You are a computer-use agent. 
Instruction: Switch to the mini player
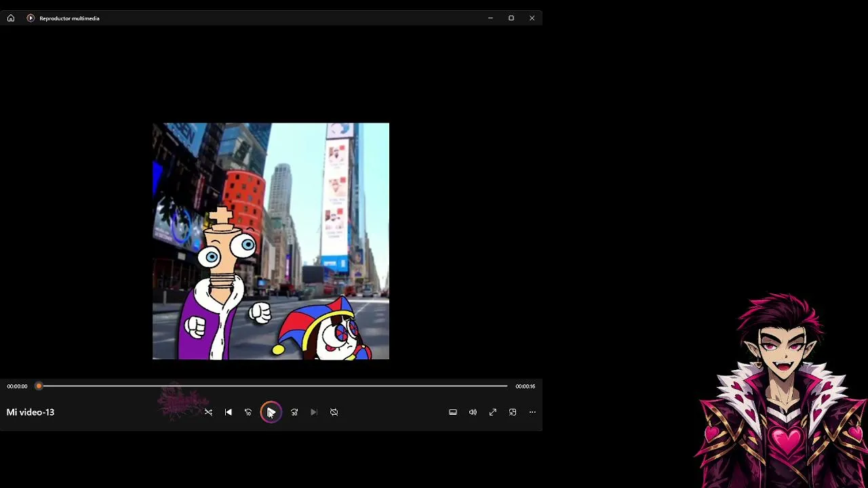tap(513, 412)
